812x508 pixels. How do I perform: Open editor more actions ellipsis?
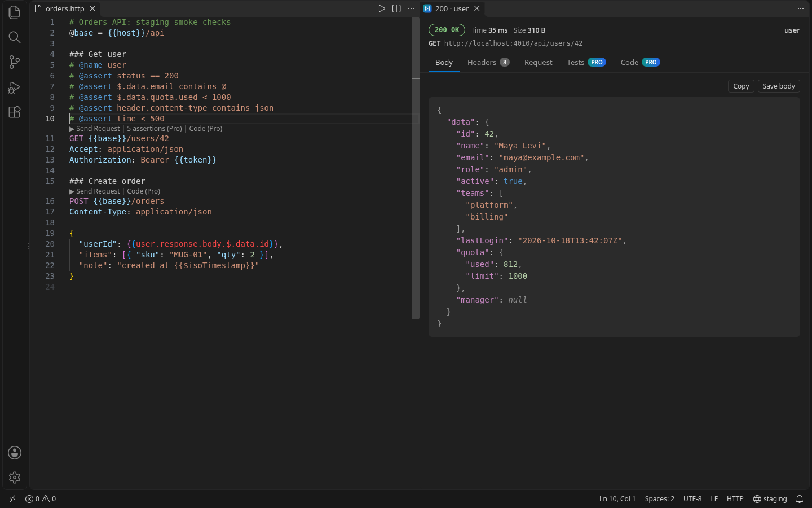(x=411, y=8)
